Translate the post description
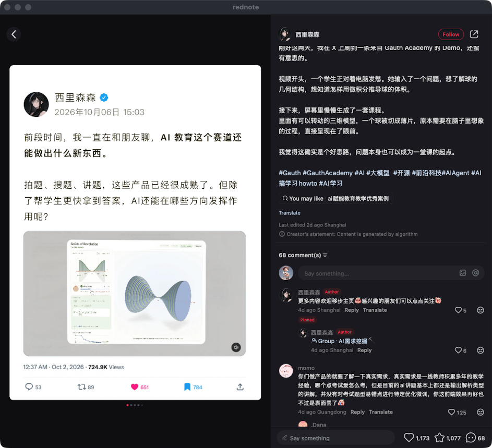 click(x=290, y=213)
